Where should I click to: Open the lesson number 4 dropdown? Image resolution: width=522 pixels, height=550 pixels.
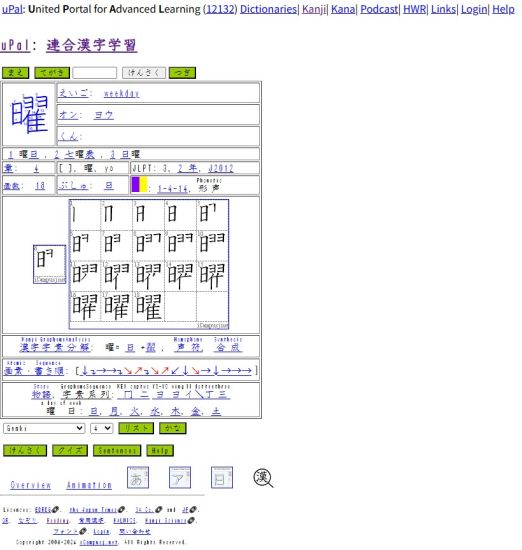pyautogui.click(x=102, y=428)
